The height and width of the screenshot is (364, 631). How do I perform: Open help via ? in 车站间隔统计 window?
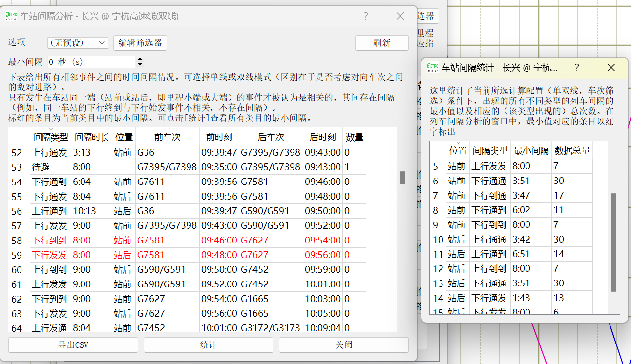(577, 68)
